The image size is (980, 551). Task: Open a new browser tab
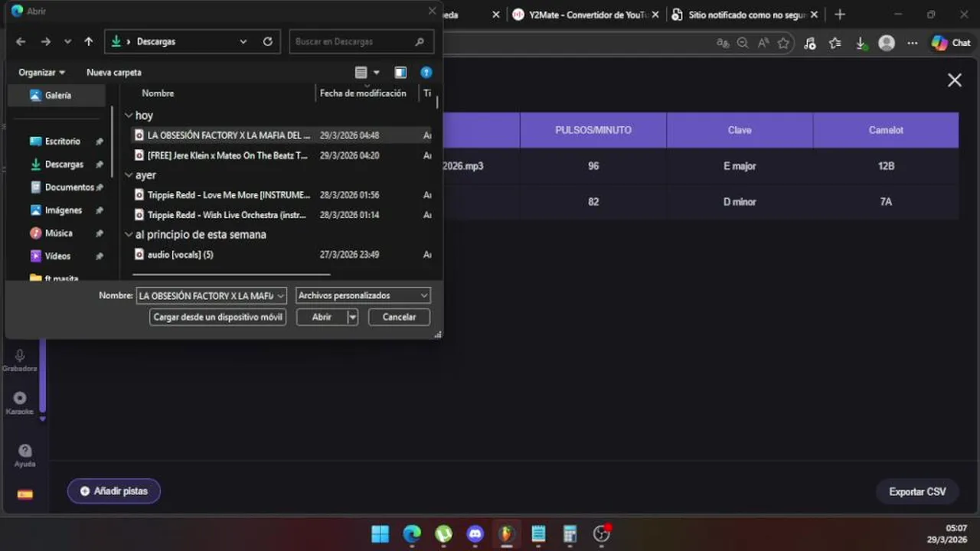point(840,15)
